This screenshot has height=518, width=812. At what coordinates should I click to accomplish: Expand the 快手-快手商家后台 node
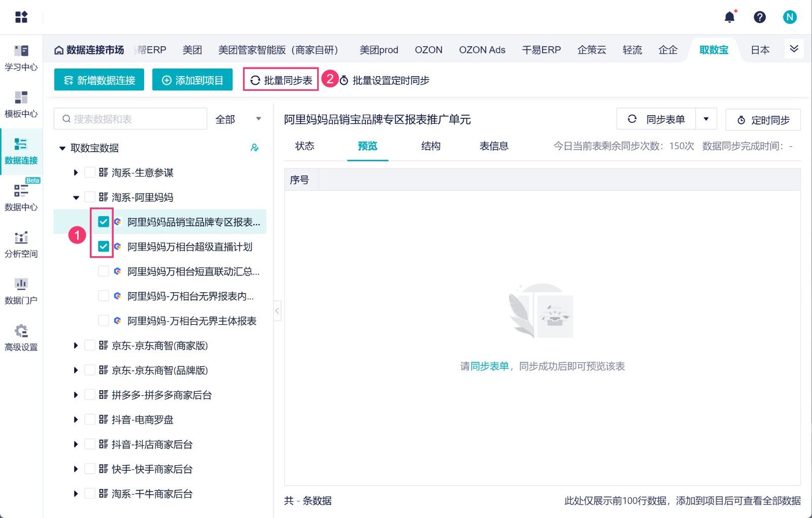76,469
